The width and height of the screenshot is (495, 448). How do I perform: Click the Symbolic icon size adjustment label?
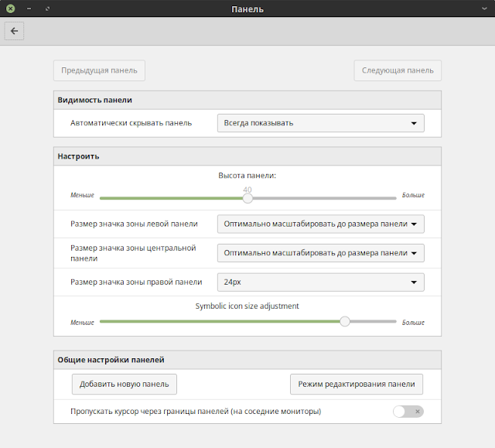247,306
